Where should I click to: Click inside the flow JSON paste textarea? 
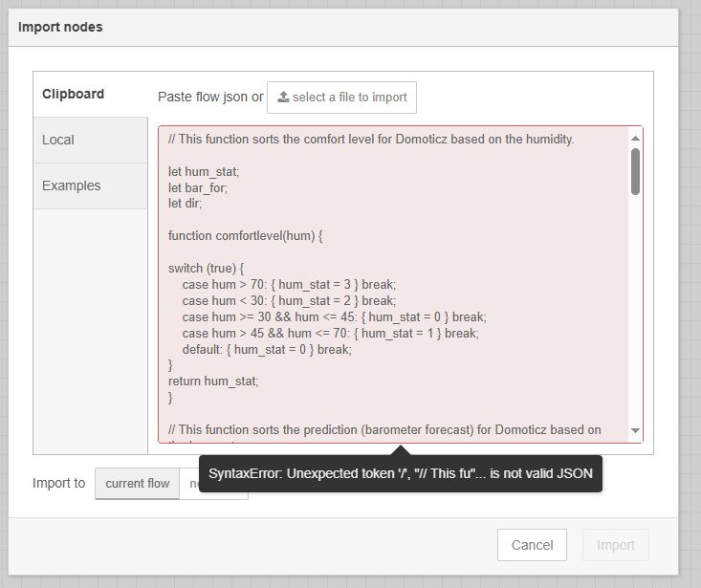point(401,285)
